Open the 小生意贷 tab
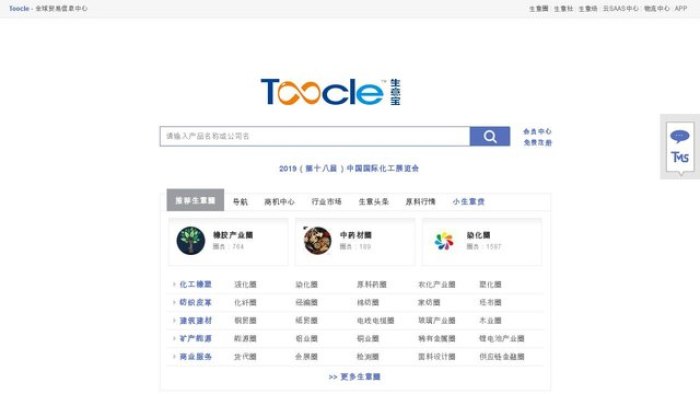700x394 pixels. point(468,202)
